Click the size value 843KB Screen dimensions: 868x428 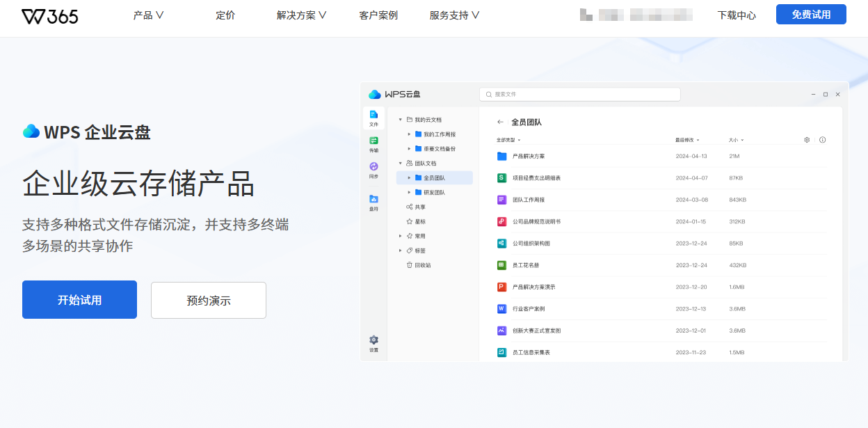(738, 200)
